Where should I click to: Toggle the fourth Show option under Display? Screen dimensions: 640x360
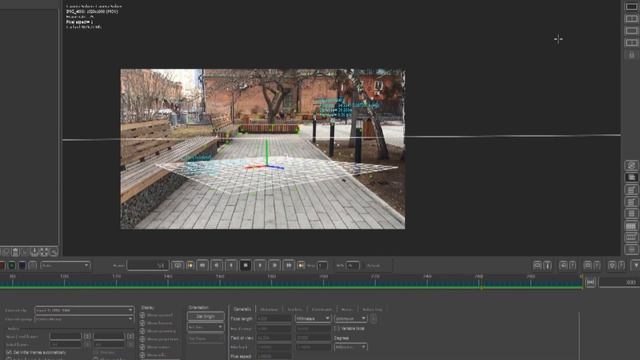(142, 339)
